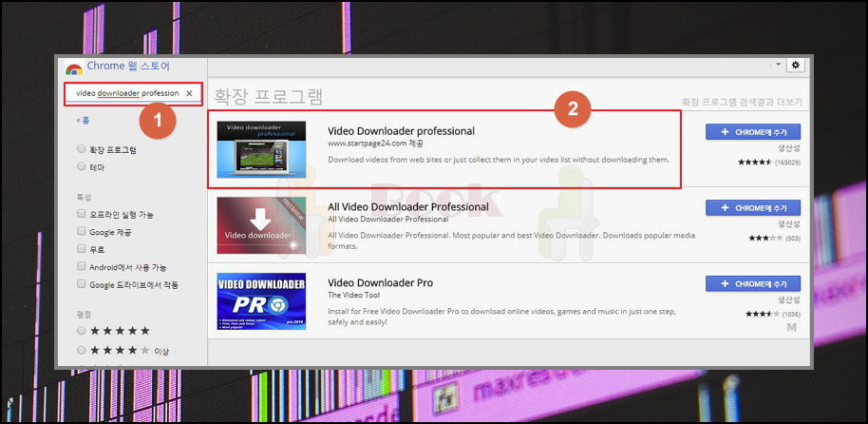Open Video Downloader Pro thumbnail
This screenshot has width=868, height=424.
[261, 301]
